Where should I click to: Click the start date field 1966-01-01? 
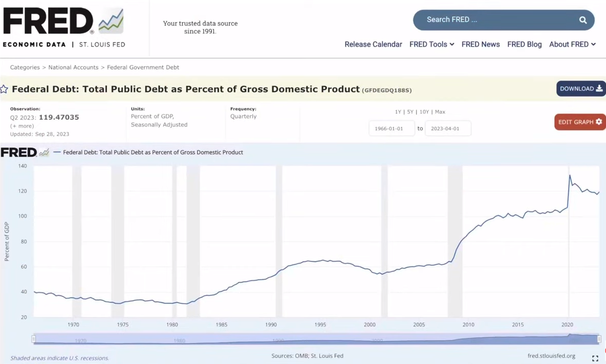click(392, 128)
